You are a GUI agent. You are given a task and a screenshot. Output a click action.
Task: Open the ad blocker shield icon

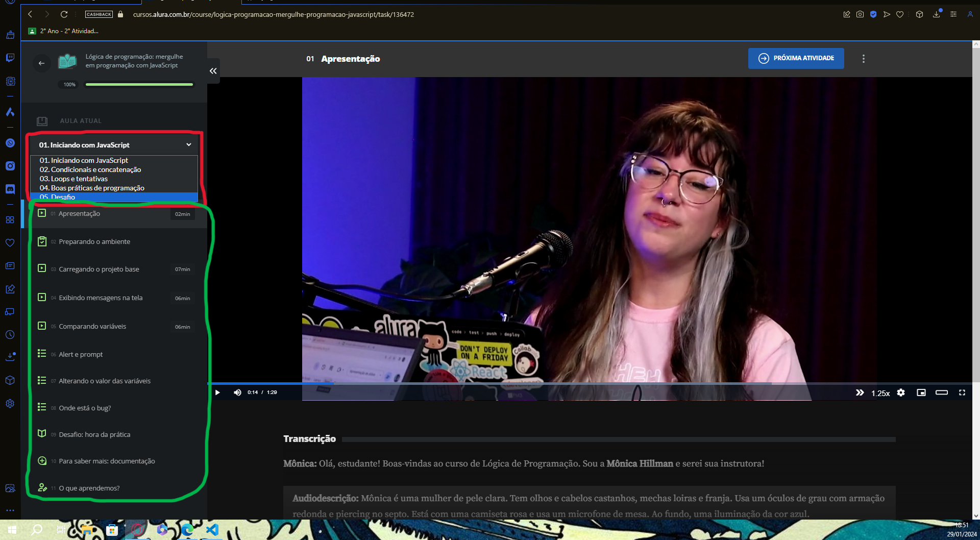click(873, 14)
